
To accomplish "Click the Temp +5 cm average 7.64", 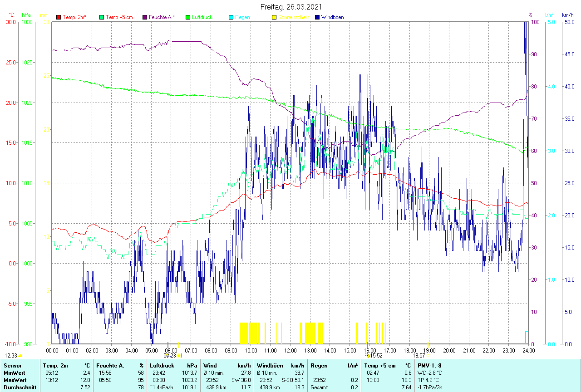I will pyautogui.click(x=407, y=387).
